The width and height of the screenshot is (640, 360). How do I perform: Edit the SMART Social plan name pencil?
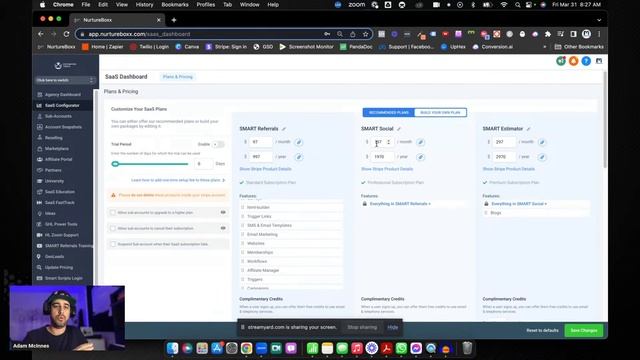(x=399, y=129)
